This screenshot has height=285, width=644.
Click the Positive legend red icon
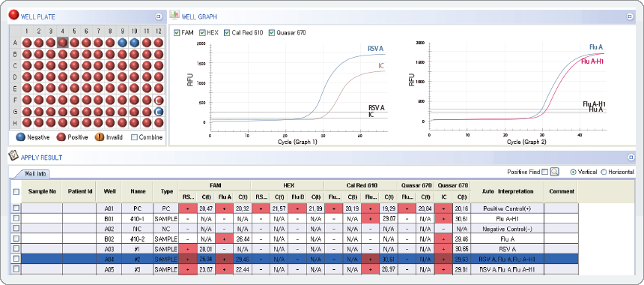(61, 137)
